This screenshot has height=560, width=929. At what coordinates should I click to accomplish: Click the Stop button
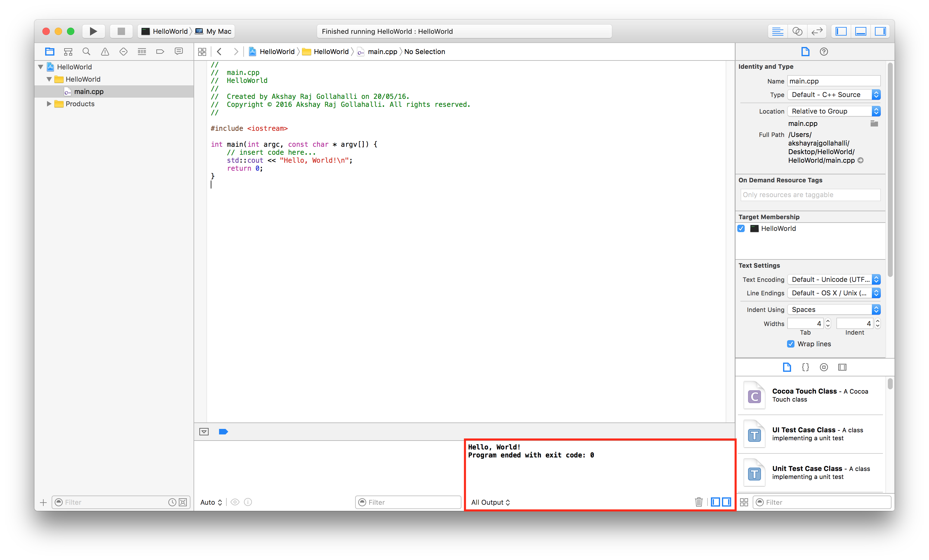click(121, 31)
